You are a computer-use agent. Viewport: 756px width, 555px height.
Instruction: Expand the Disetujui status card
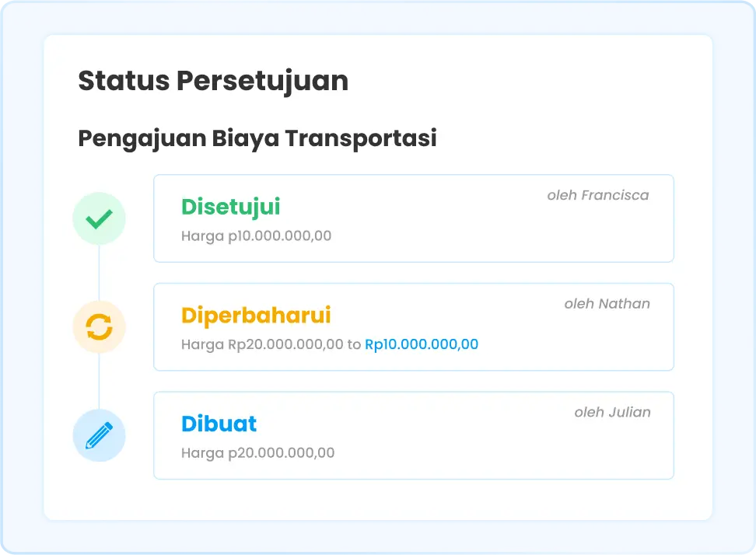click(x=413, y=218)
